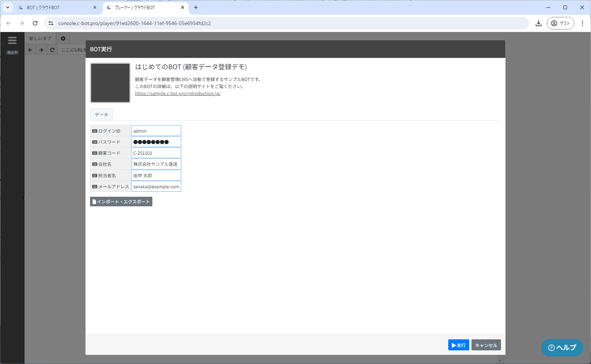Viewport: 591px width, 364px height.
Task: Open the sample.c-bot.pro introduction link
Action: click(177, 94)
